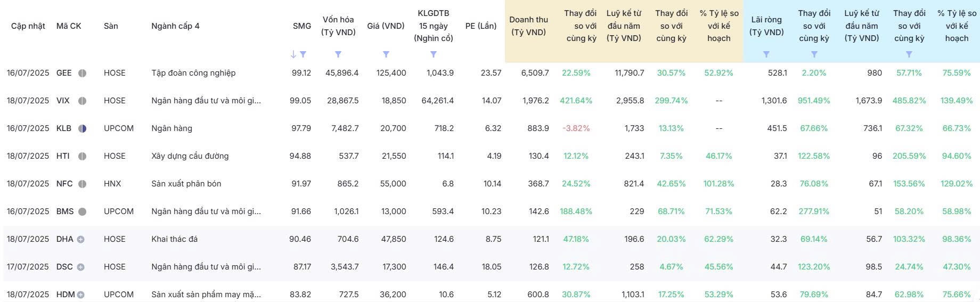Screen dimensions: 980x302
Task: Click the half-circle icon beside GEE
Action: pos(82,73)
